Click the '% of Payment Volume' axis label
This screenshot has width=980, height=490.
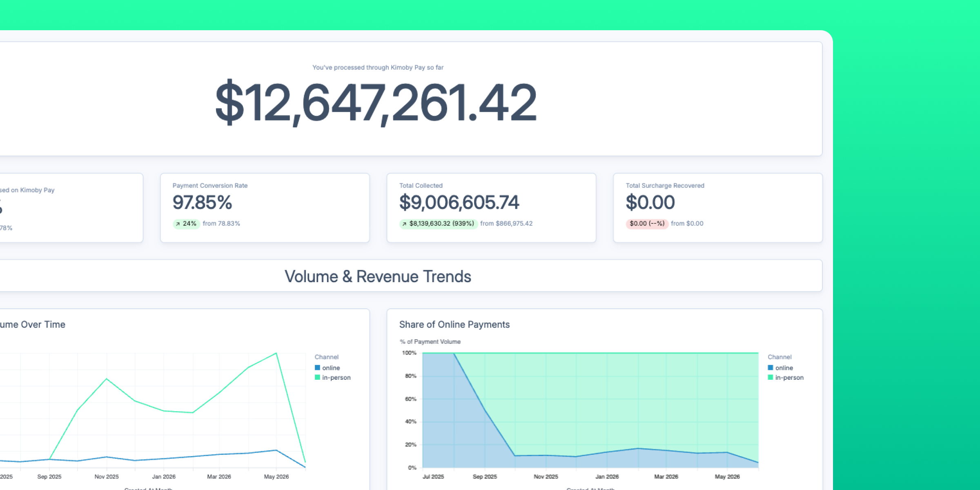coord(430,342)
